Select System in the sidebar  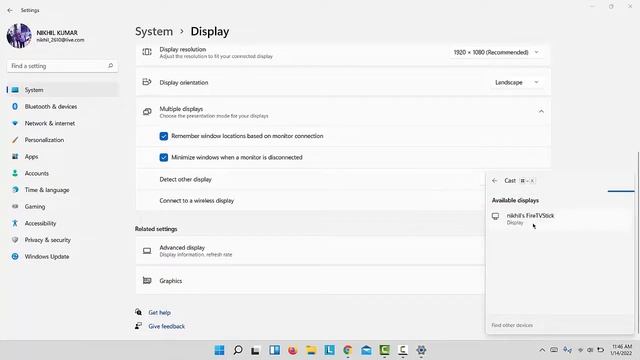(x=62, y=90)
